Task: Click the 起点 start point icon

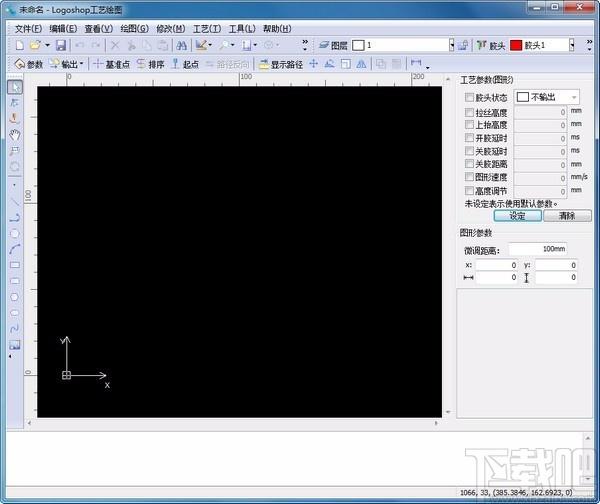Action: pos(185,64)
